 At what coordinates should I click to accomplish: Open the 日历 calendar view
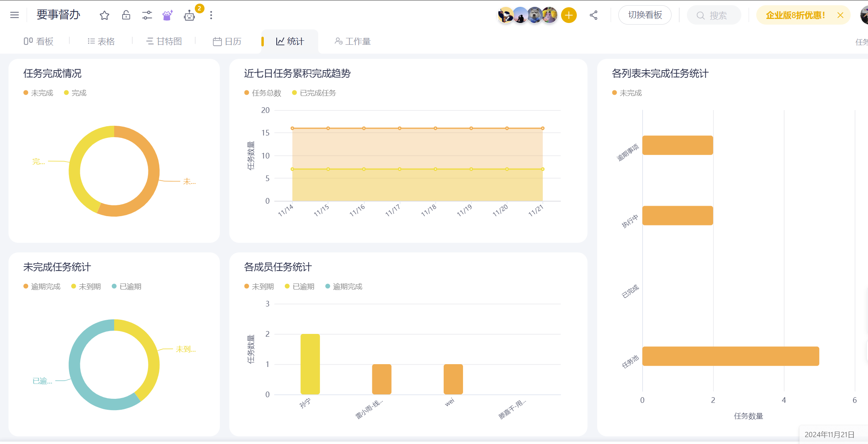227,41
